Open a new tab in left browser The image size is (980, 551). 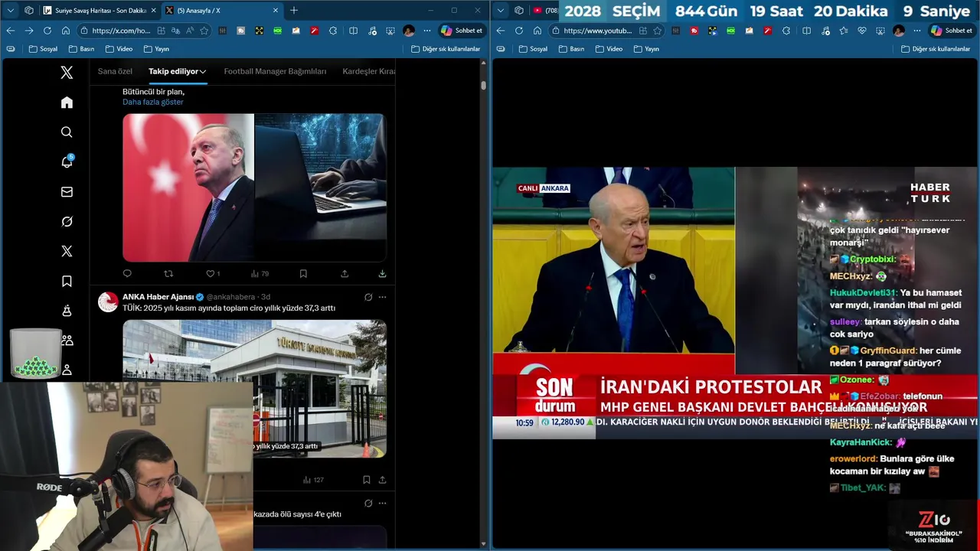(293, 10)
